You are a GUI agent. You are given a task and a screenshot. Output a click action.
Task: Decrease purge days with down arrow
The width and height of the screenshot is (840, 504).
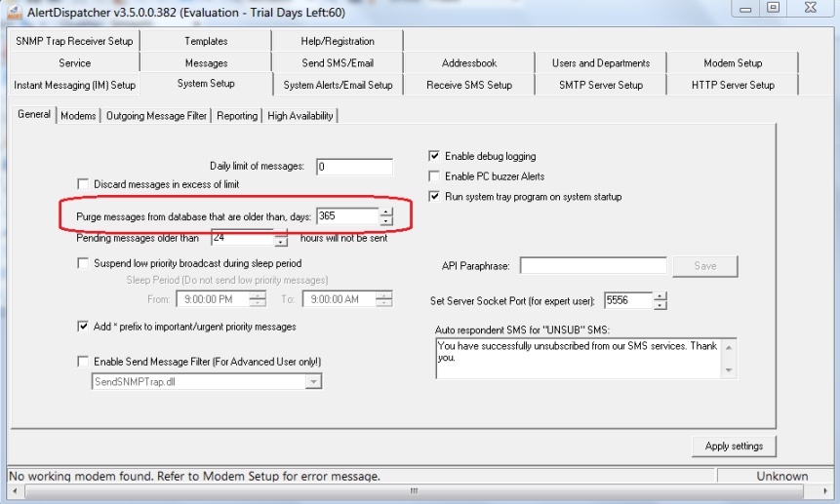point(385,220)
